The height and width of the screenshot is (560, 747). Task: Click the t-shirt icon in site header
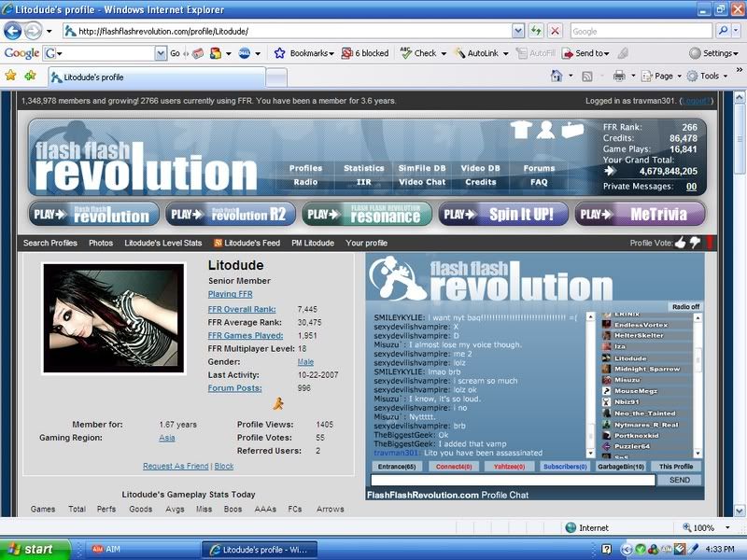tap(523, 130)
